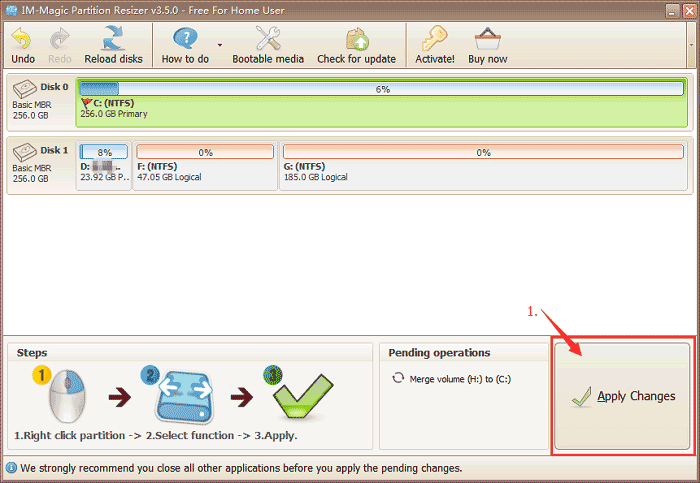Click the Buy now basket icon
The height and width of the screenshot is (483, 700).
[x=488, y=39]
